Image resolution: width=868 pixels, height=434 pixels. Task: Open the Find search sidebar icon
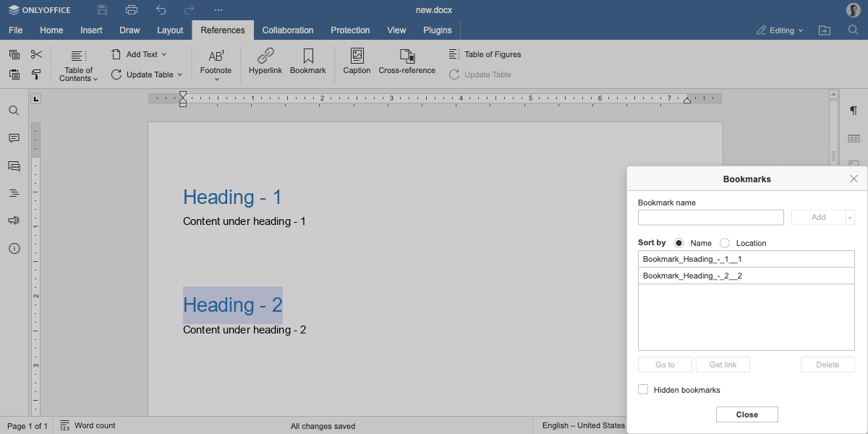click(x=14, y=111)
